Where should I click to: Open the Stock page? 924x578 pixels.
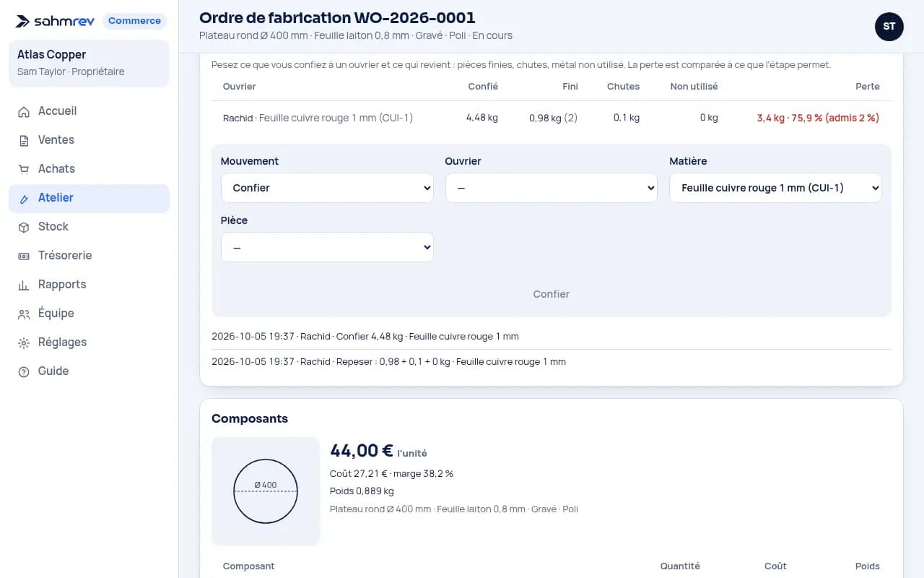click(89, 227)
